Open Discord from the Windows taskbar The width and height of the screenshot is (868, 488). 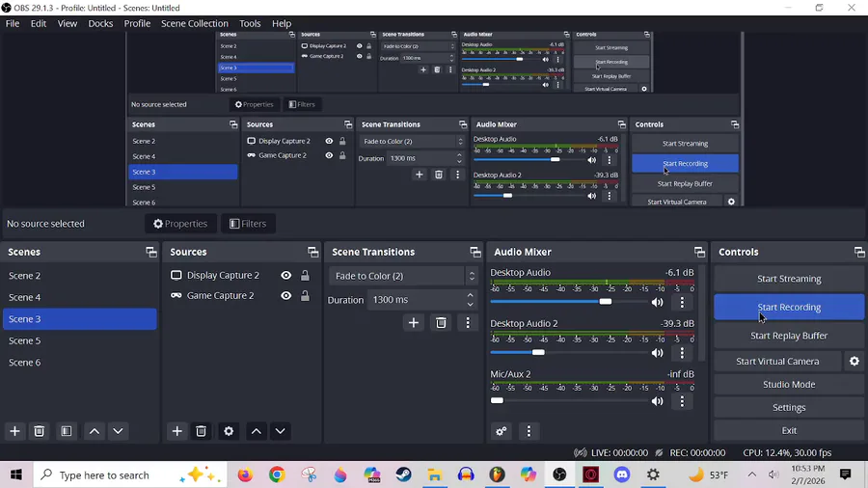(x=622, y=474)
